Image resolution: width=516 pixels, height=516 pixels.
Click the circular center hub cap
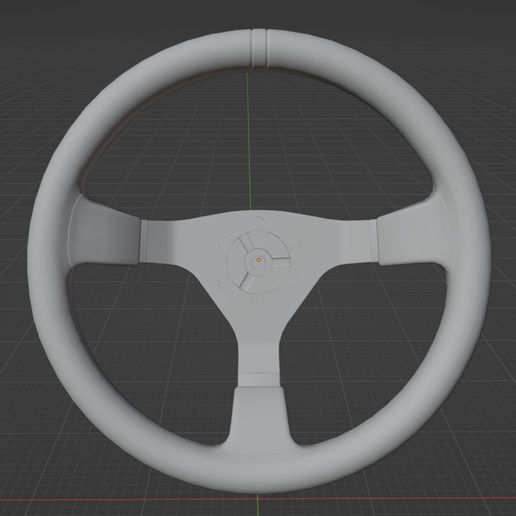tap(258, 262)
